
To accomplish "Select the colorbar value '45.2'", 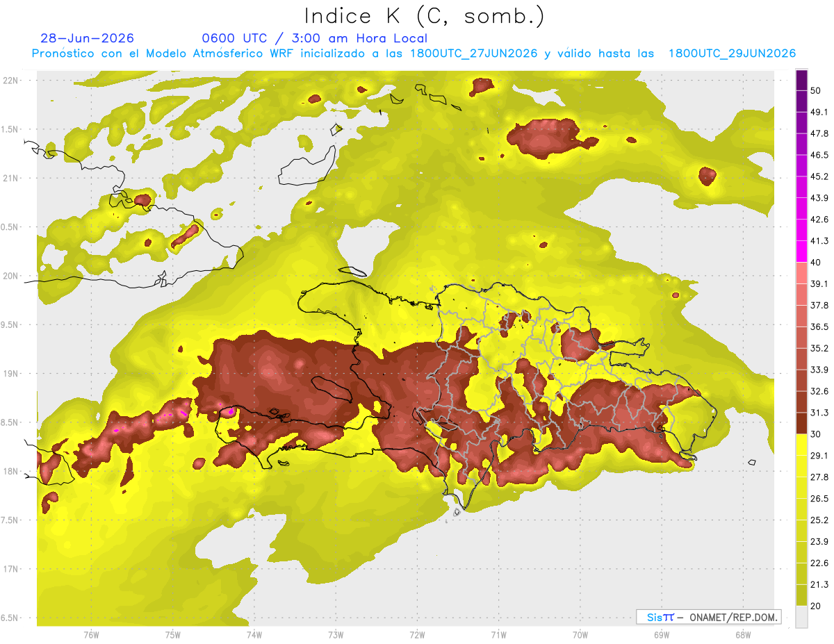I will tap(819, 176).
